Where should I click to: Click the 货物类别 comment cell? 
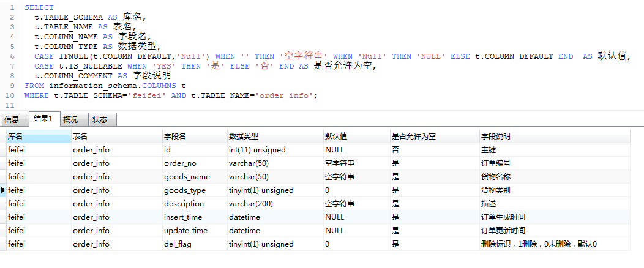click(555, 190)
